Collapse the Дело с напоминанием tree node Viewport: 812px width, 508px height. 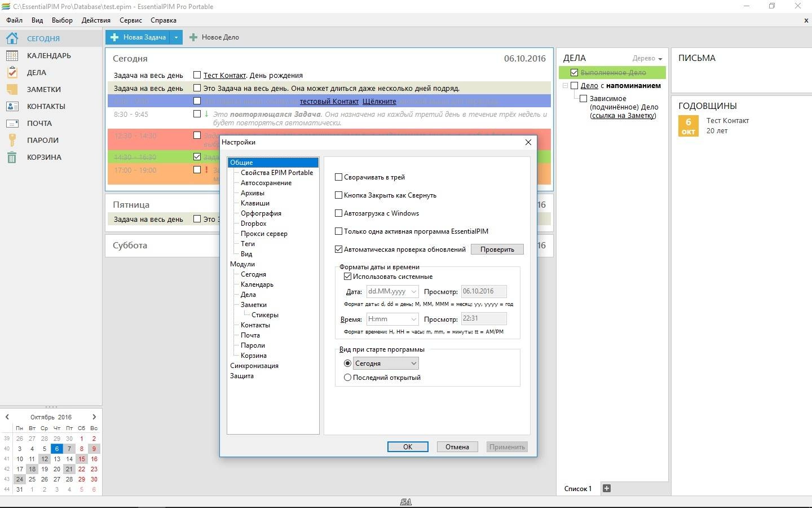(565, 86)
